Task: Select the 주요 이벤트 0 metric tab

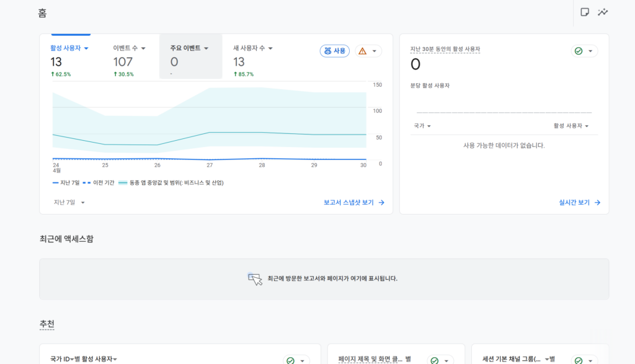Action: click(x=191, y=56)
